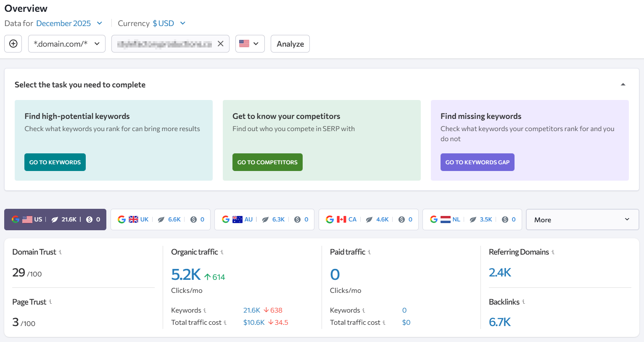Collapse the Select the task panel
The image size is (644, 342).
pos(623,84)
